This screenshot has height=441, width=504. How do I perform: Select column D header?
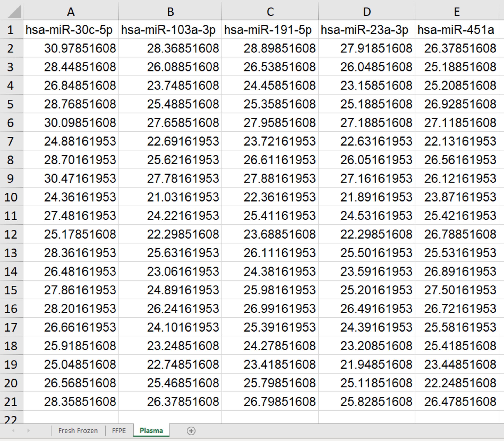point(367,11)
